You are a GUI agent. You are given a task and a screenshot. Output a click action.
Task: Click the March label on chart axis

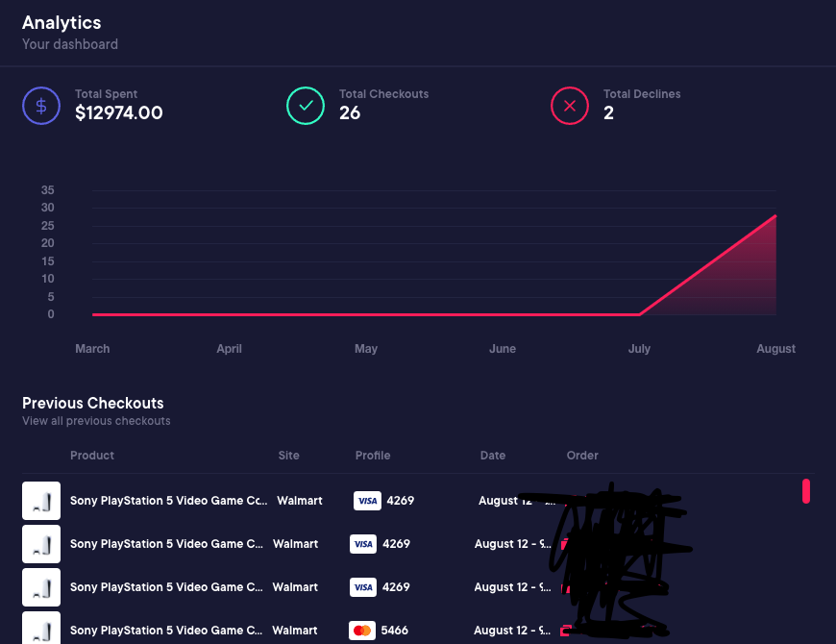92,349
